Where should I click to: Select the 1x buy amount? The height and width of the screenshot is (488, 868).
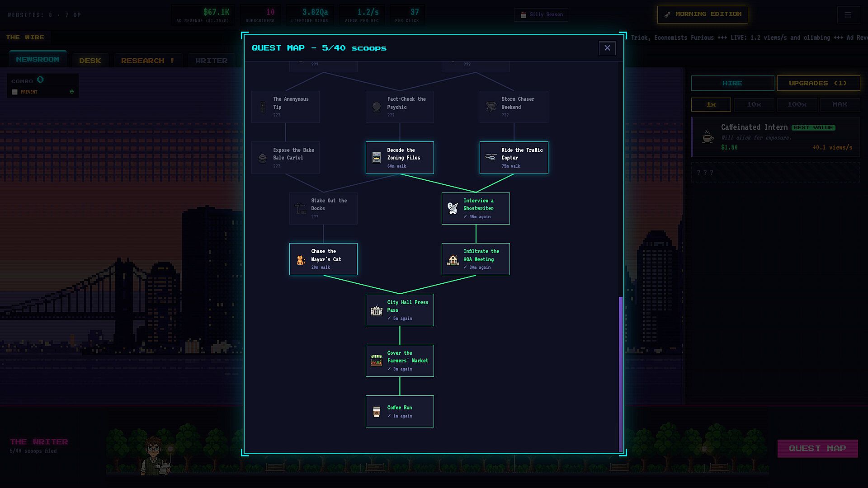(x=711, y=104)
